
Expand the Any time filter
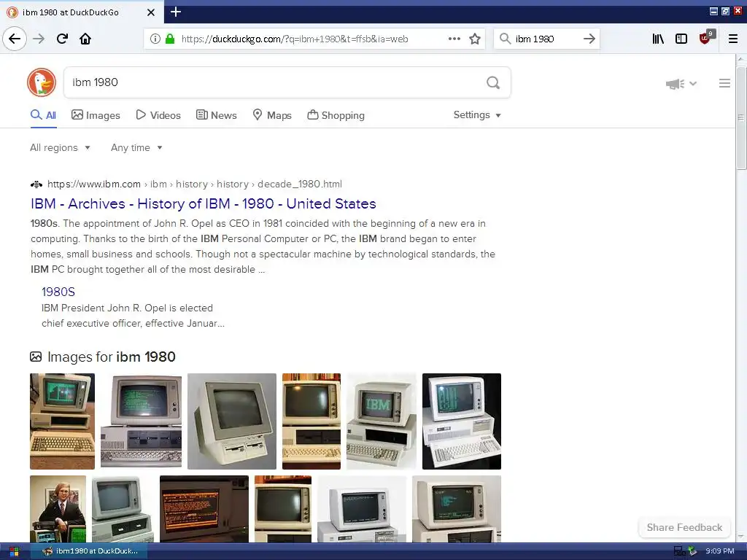pyautogui.click(x=136, y=147)
